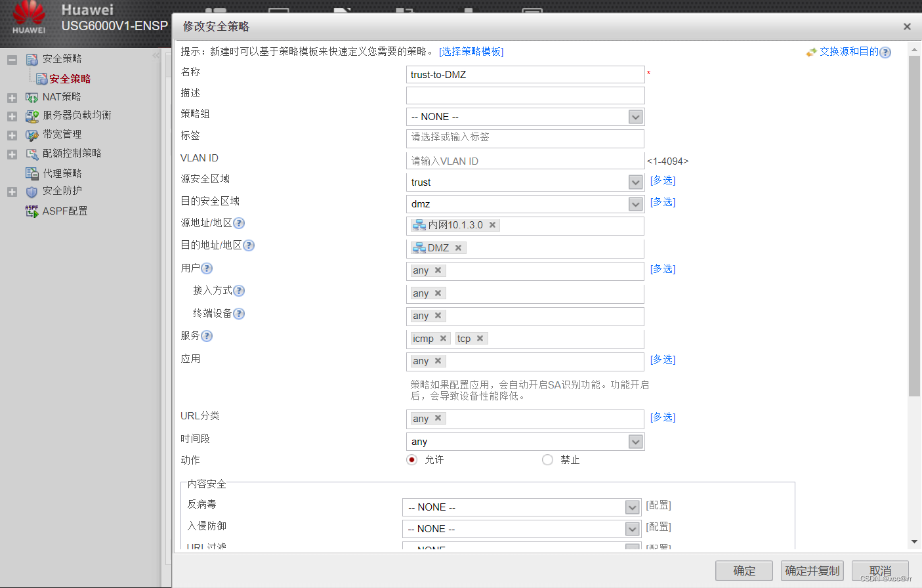
Task: Click 配置 link for 反病毒
Action: click(x=659, y=505)
